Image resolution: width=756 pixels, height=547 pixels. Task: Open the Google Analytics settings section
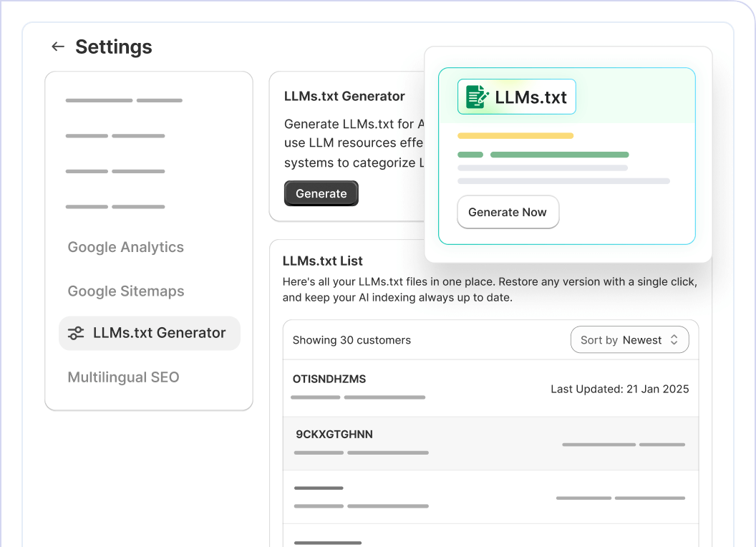125,247
